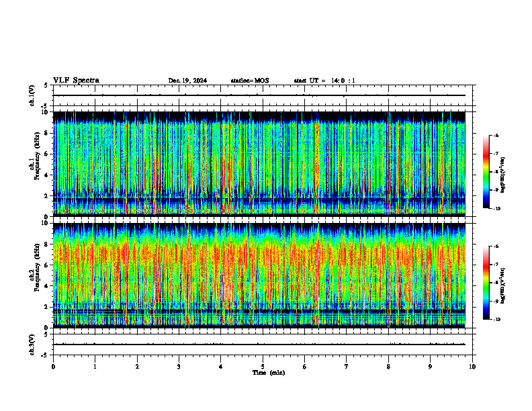Click the '-6' label on ch.1 colorbar

coord(496,135)
